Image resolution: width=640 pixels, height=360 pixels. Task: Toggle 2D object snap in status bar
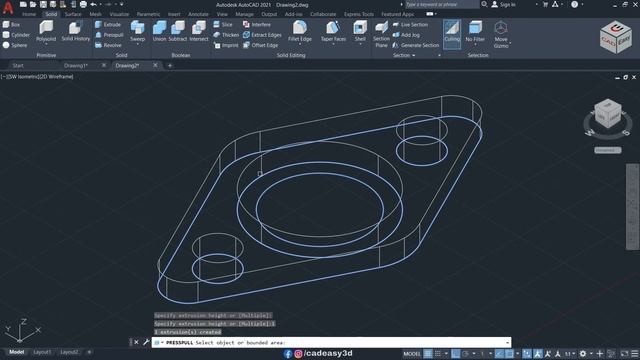[509, 353]
